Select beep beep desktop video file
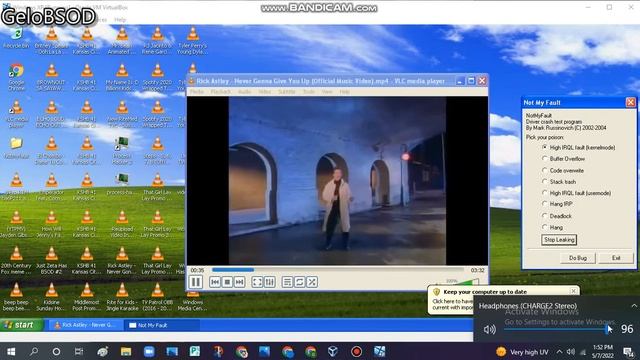The image size is (640, 360). pyautogui.click(x=16, y=297)
